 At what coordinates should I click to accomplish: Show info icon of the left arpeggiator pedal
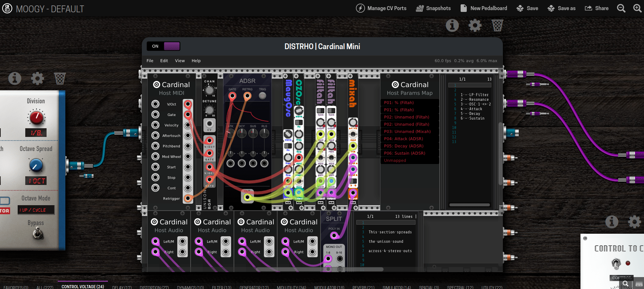click(15, 78)
